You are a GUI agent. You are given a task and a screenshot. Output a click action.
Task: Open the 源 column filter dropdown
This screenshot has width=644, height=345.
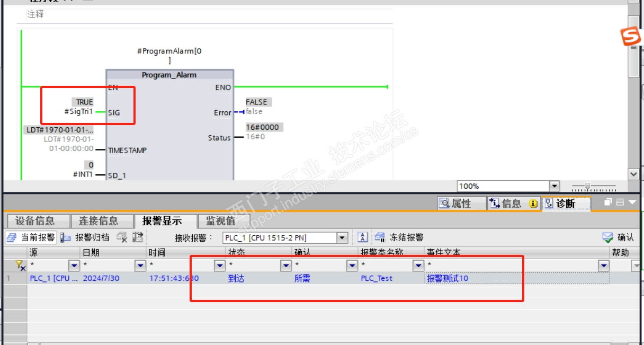[x=75, y=265]
